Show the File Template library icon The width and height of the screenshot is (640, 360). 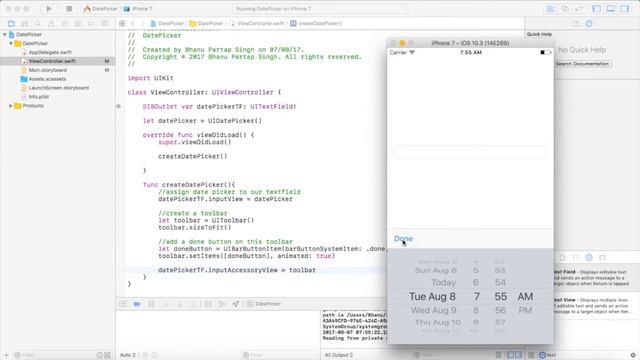(x=562, y=258)
